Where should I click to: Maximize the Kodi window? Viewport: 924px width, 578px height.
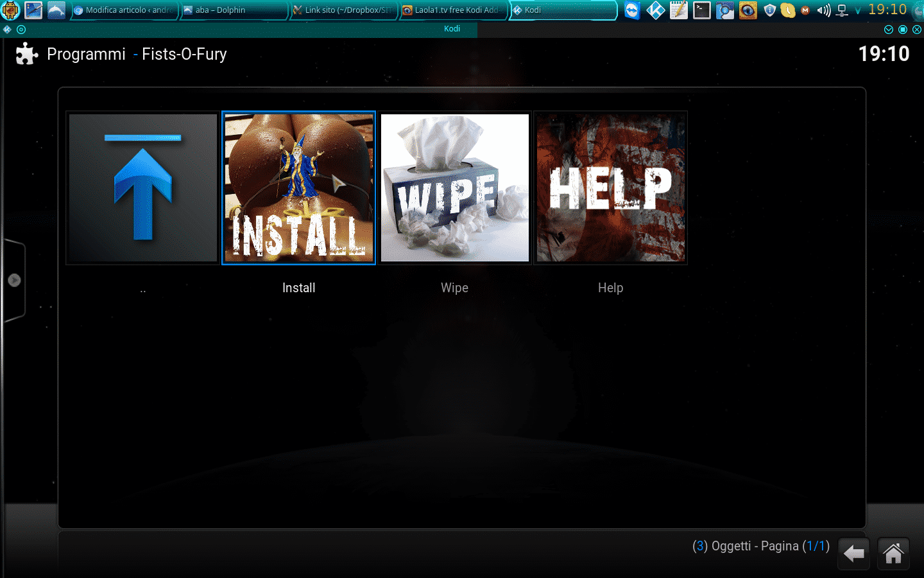903,30
